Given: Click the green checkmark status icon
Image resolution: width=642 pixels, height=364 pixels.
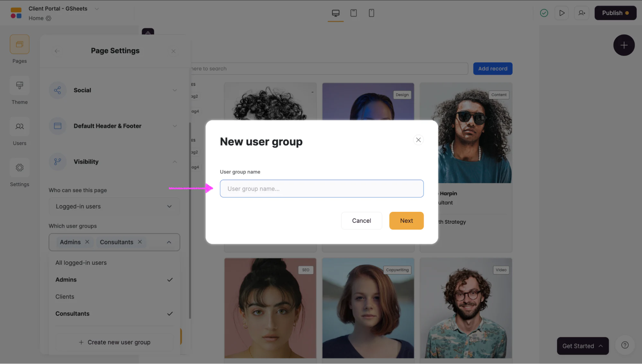Looking at the screenshot, I should pyautogui.click(x=544, y=13).
